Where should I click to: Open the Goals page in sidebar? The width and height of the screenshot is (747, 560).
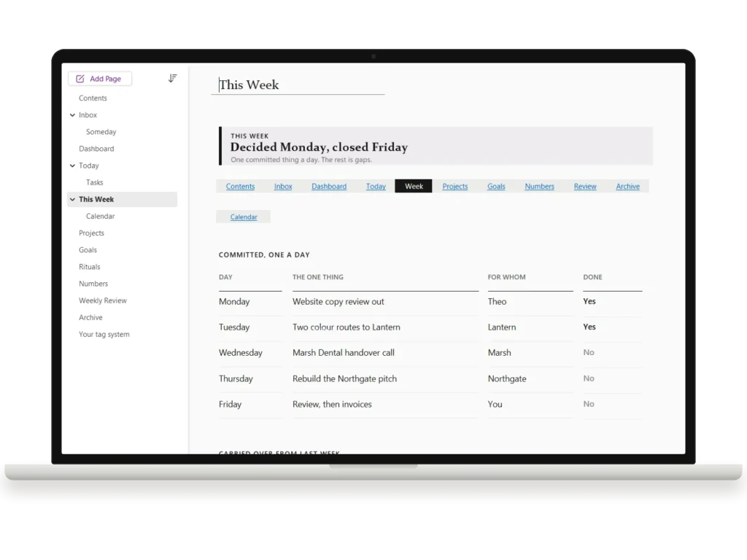tap(88, 250)
